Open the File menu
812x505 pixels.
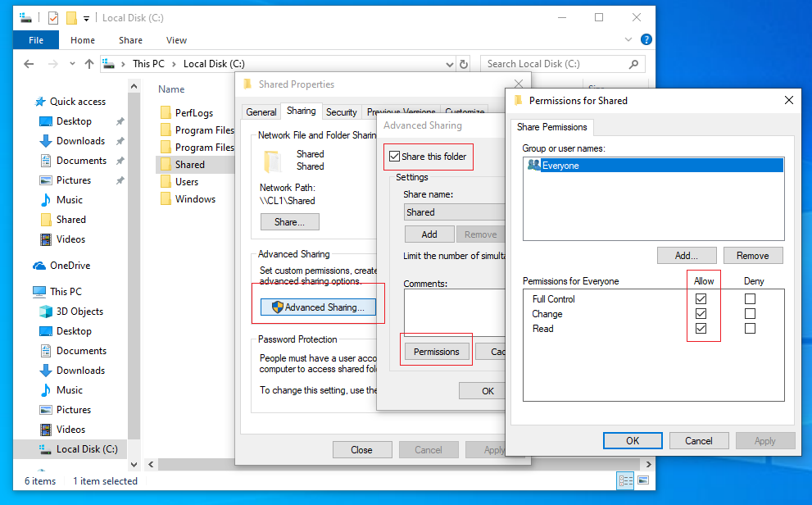[x=36, y=40]
